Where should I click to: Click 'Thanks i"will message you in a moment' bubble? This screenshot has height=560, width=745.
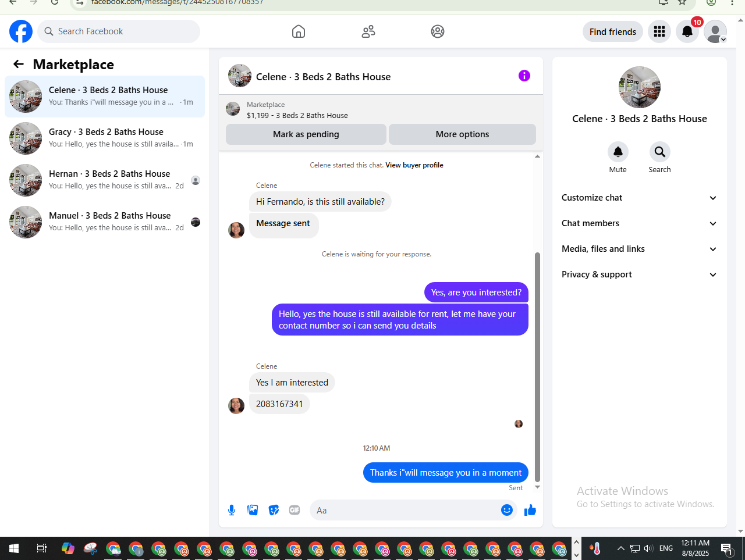[446, 473]
